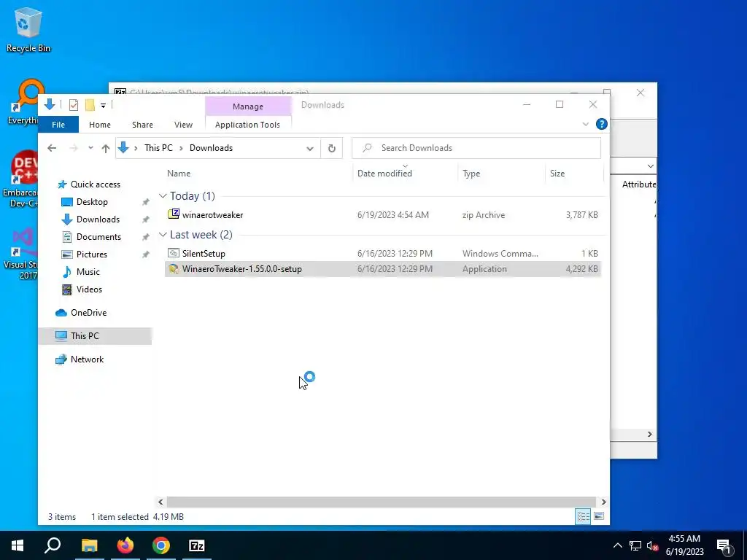Click the New folder icon in quick access toolbar
Screen dimensions: 747x560
90,105
